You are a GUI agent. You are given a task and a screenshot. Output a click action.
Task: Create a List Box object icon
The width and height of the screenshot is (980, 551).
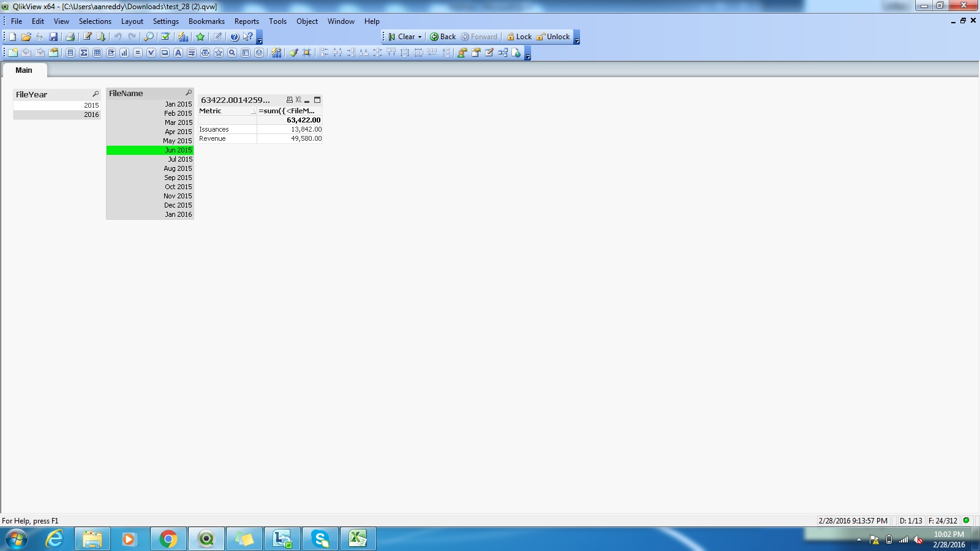point(70,53)
